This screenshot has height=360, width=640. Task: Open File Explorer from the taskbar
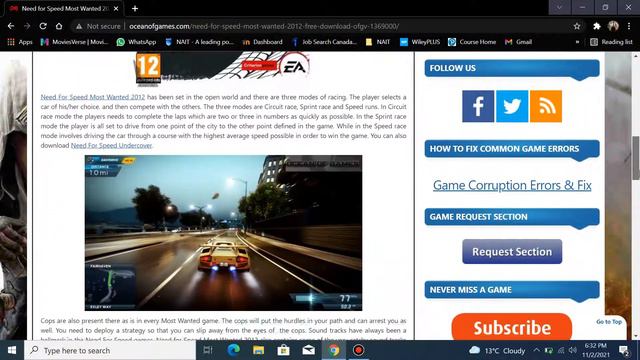coord(258,350)
